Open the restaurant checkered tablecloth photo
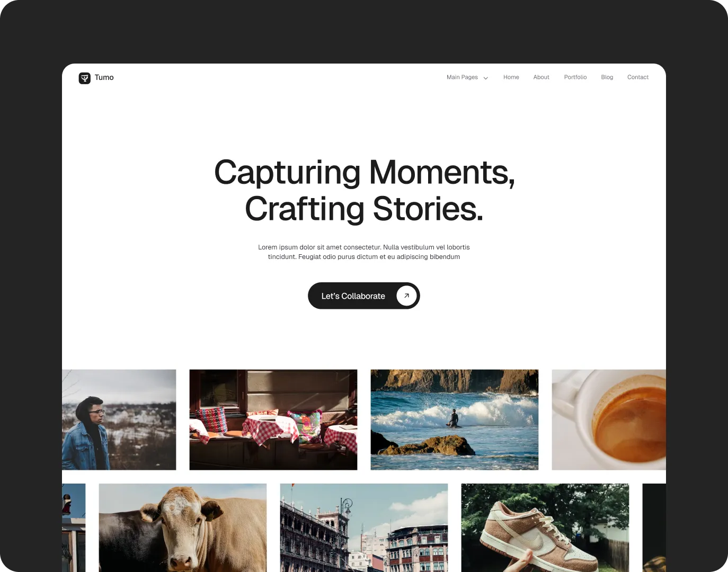Screen dimensions: 728x572 point(273,419)
